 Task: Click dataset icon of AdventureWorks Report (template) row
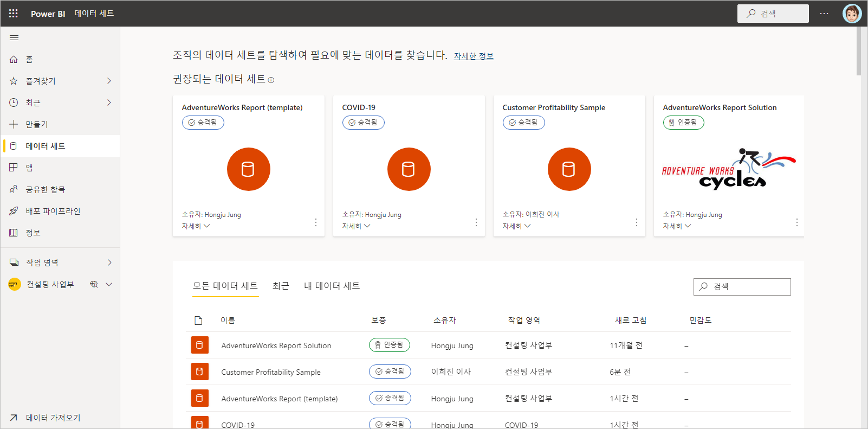click(x=200, y=398)
